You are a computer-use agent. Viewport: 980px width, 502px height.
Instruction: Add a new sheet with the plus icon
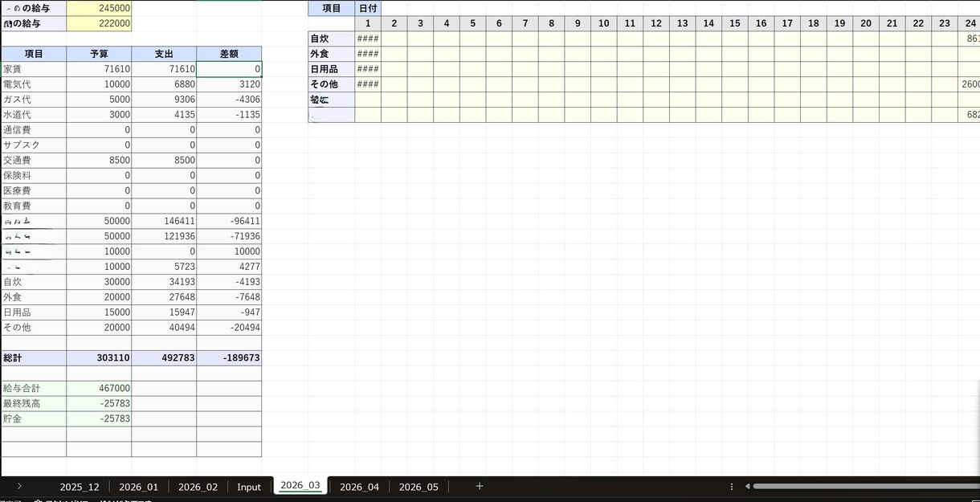point(480,486)
